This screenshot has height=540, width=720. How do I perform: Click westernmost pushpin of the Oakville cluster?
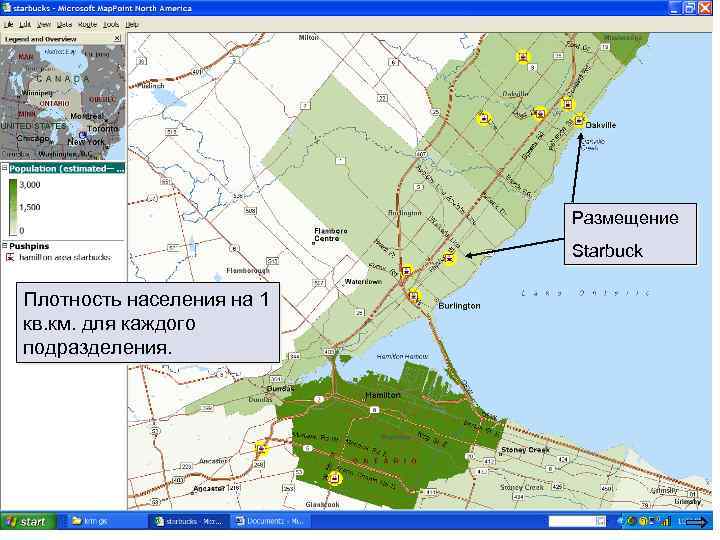483,119
